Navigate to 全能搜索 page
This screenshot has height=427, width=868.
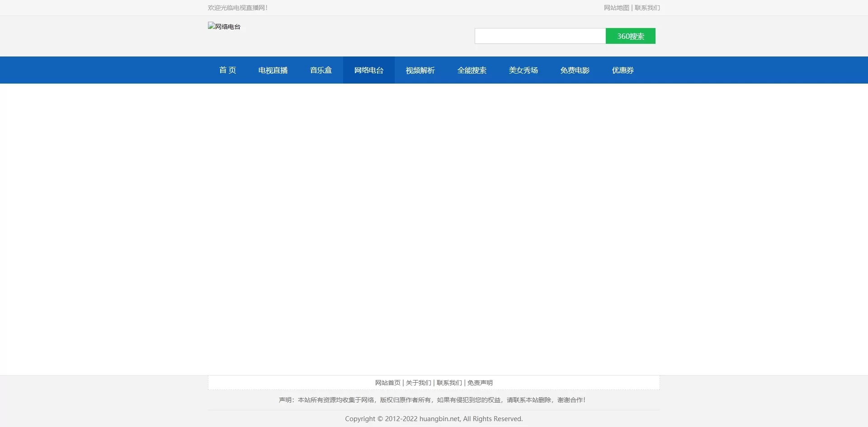click(x=472, y=70)
